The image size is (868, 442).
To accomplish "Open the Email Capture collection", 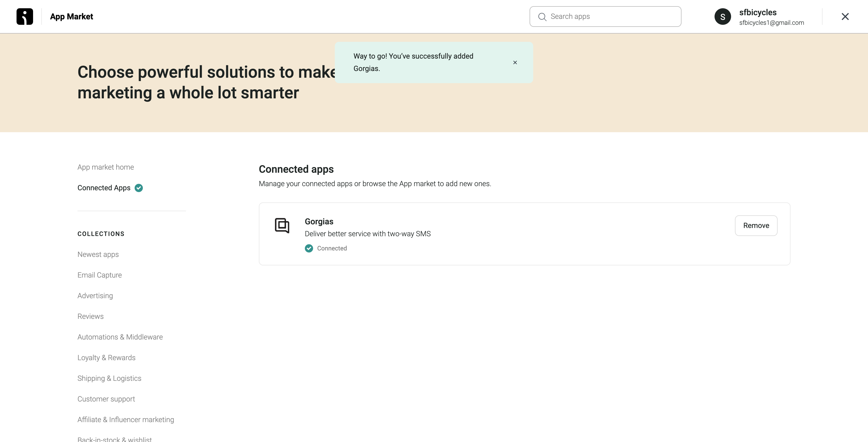I will point(99,275).
